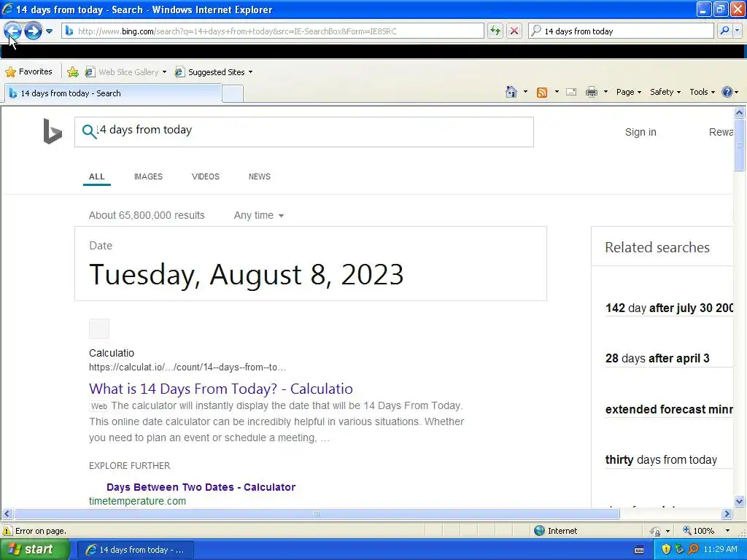The width and height of the screenshot is (747, 560).
Task: Click the Stop loading X icon
Action: point(514,31)
